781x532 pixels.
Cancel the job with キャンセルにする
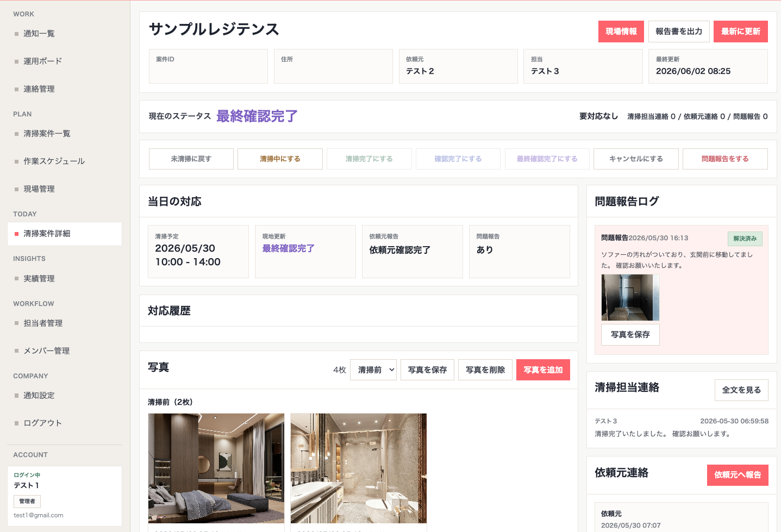[636, 159]
